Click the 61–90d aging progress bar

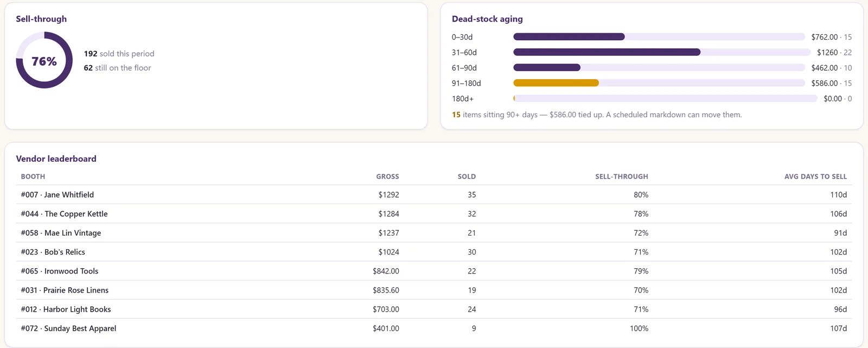(x=659, y=68)
